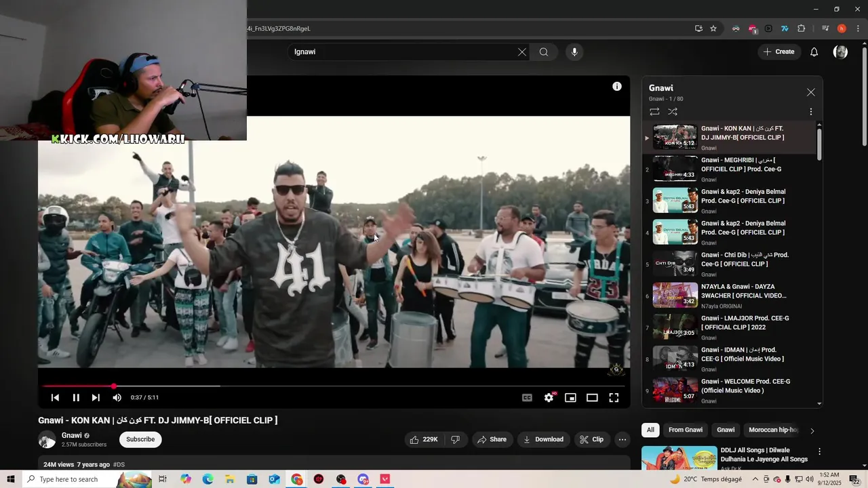This screenshot has width=868, height=488.
Task: Toggle theater mode view
Action: (x=592, y=398)
